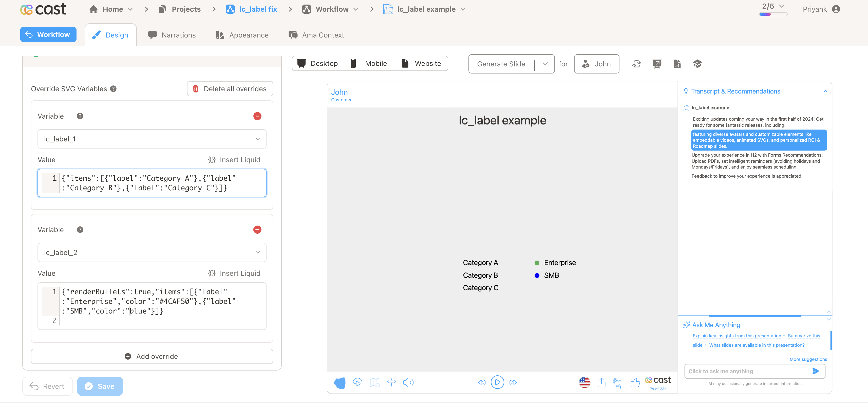Click the Add override button
The height and width of the screenshot is (404, 868).
(152, 357)
